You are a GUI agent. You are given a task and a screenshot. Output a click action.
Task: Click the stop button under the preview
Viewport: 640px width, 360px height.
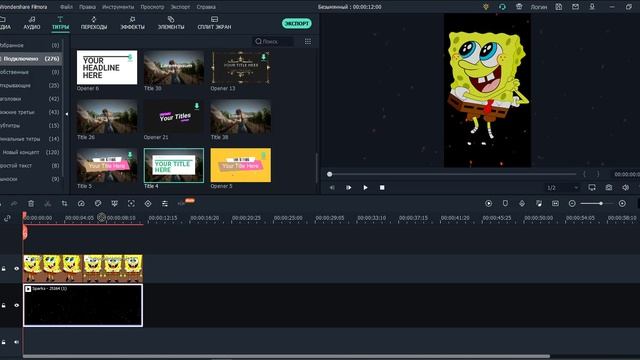(382, 188)
